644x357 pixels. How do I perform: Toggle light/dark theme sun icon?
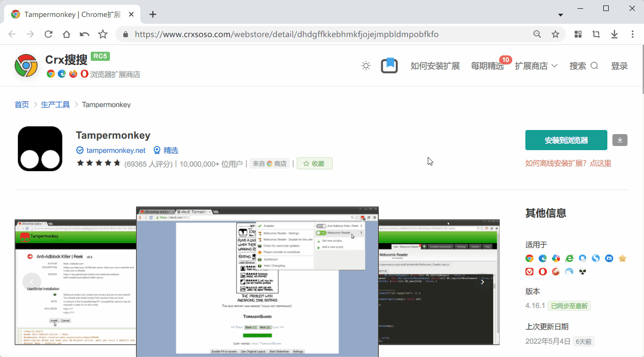(366, 66)
